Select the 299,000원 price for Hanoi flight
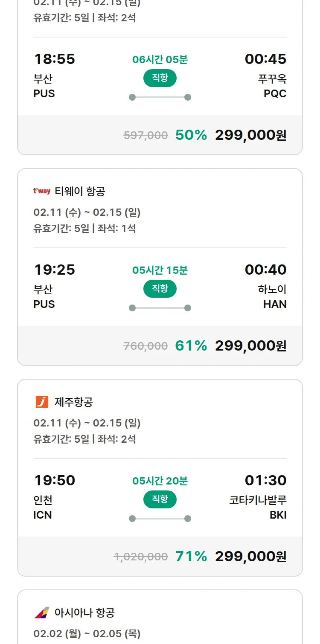 [250, 346]
